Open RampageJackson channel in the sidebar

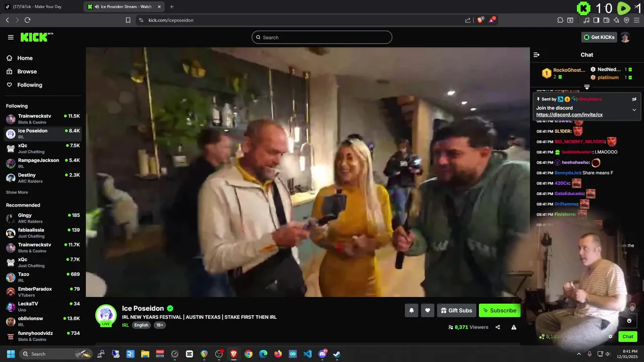click(43, 163)
